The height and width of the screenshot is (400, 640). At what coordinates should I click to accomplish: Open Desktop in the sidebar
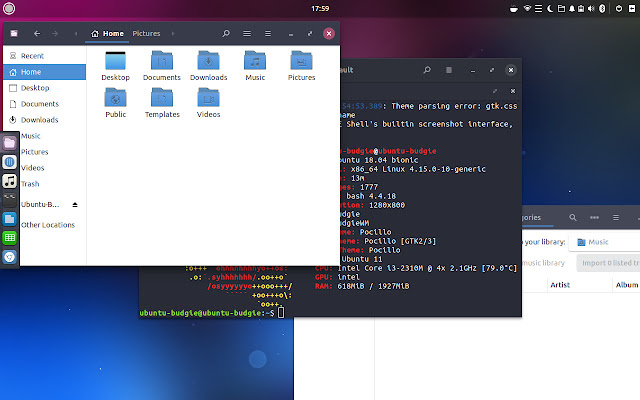tap(44, 88)
